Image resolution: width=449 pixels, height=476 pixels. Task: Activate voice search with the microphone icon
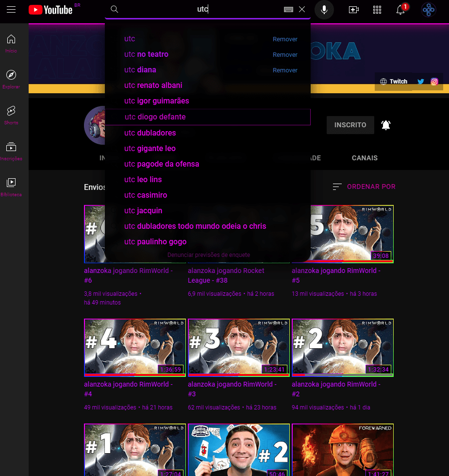point(324,9)
